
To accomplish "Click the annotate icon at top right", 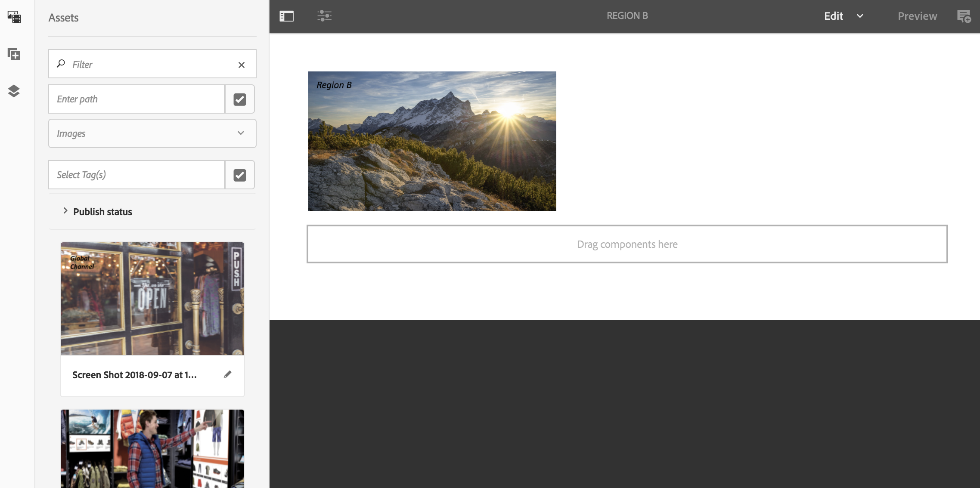I will (x=964, y=16).
